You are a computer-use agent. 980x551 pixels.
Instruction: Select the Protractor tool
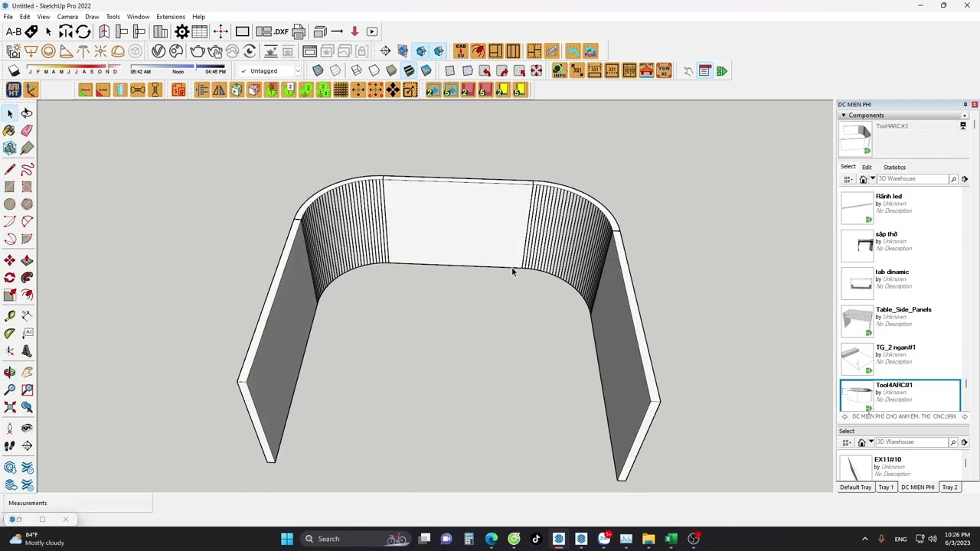tap(10, 333)
